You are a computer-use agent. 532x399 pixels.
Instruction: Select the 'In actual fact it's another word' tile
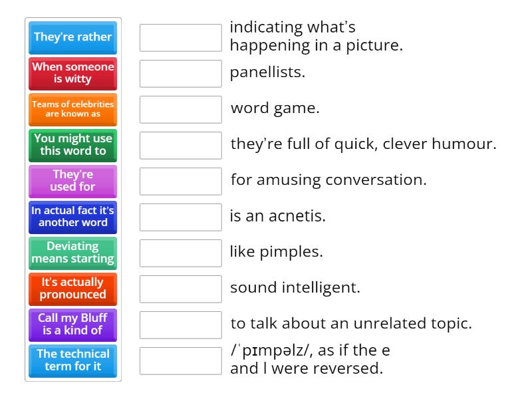point(72,217)
